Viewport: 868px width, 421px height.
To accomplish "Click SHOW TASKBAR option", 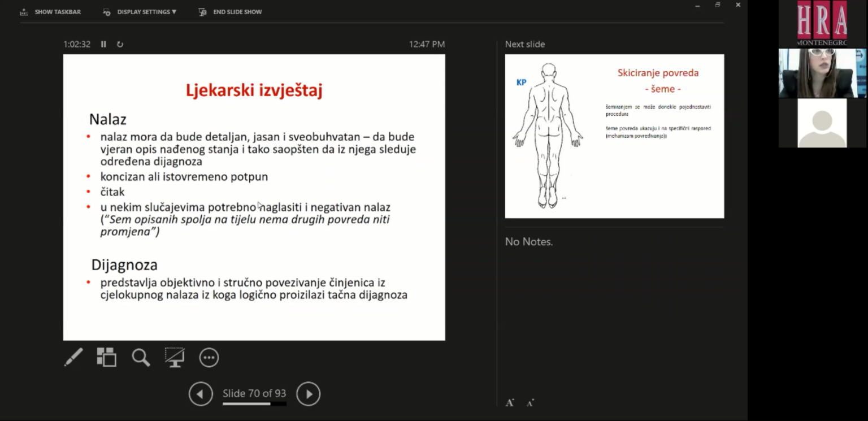I will pos(50,12).
